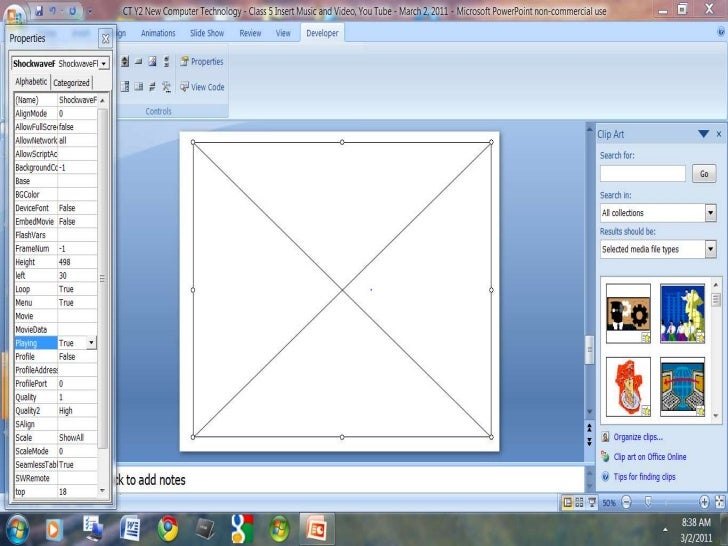
Task: Click the Clip Art 'Search for' text field
Action: coord(642,174)
